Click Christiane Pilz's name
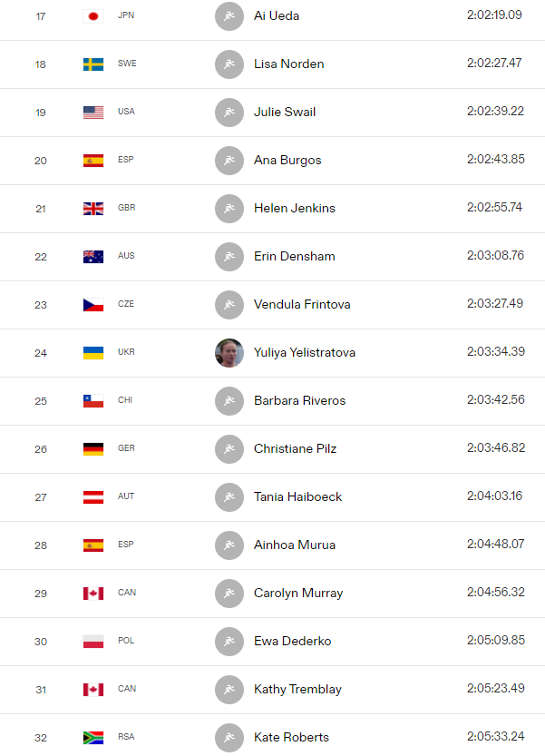 coord(295,449)
